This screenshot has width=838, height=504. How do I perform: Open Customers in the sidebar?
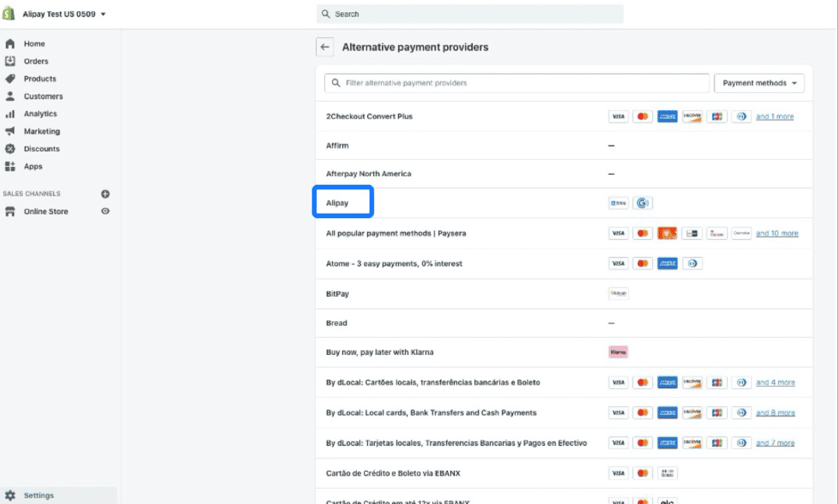(x=43, y=97)
